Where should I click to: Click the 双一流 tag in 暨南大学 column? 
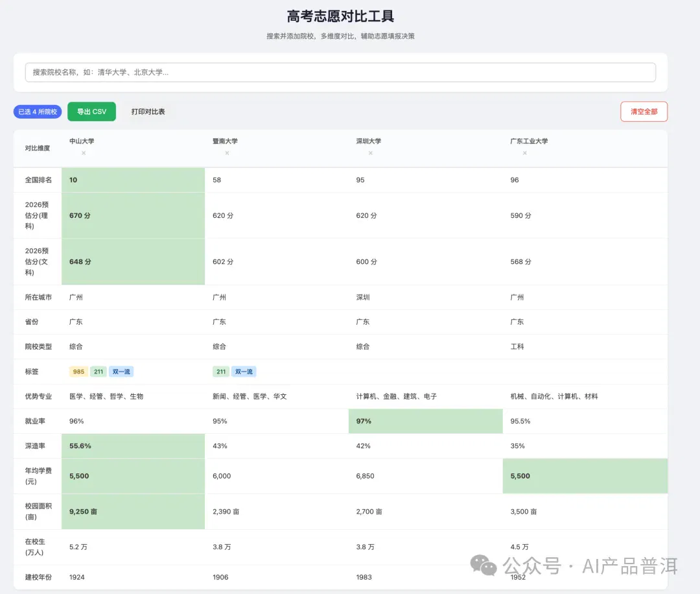[x=244, y=372]
